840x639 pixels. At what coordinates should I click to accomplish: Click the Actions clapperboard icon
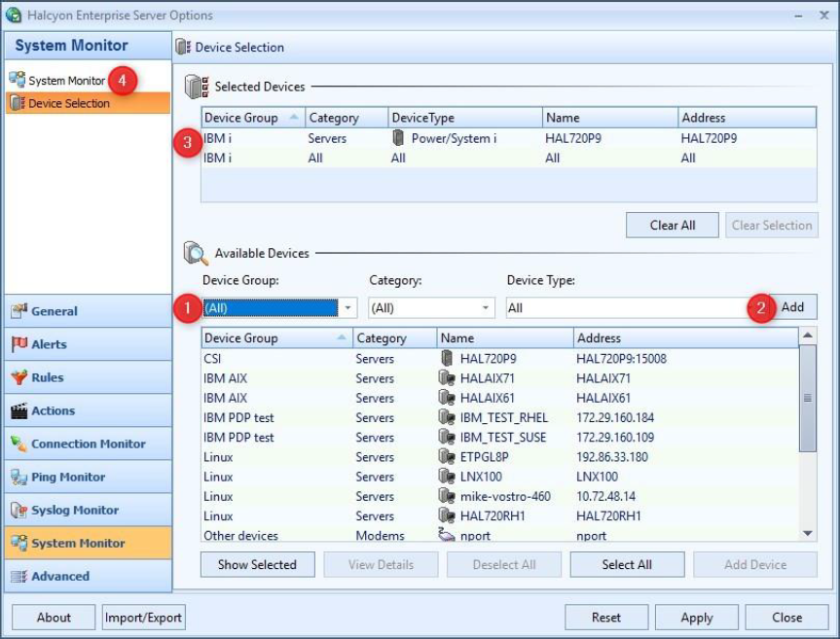(x=18, y=410)
